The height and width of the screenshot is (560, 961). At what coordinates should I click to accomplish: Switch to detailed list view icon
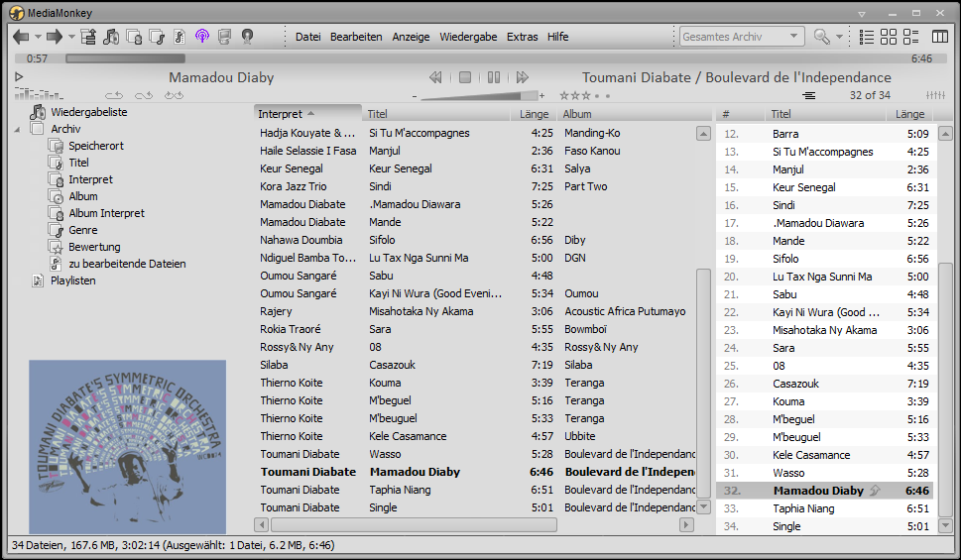tap(867, 37)
